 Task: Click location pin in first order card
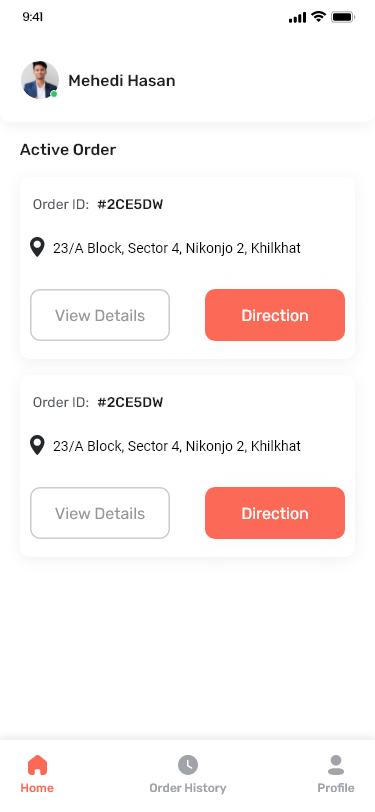click(37, 248)
